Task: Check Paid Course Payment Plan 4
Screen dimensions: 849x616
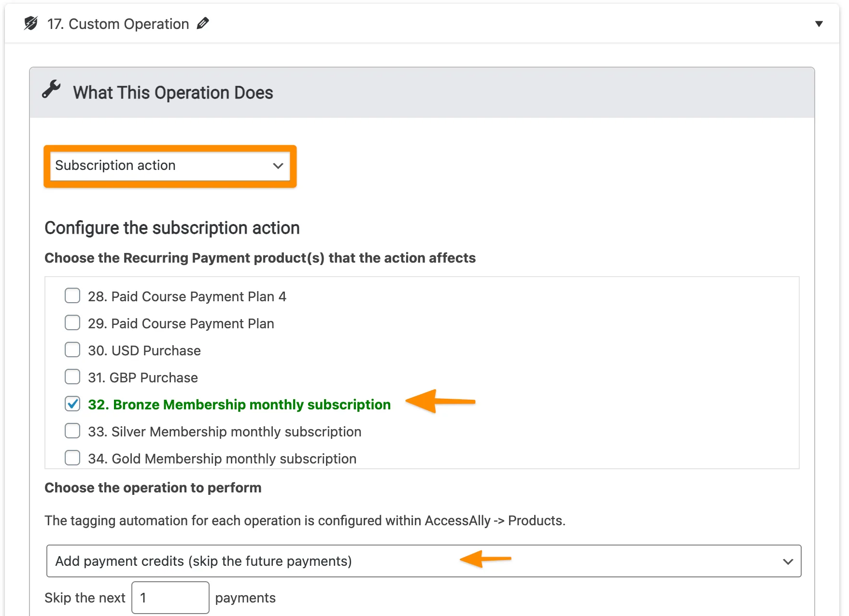Action: [x=72, y=295]
